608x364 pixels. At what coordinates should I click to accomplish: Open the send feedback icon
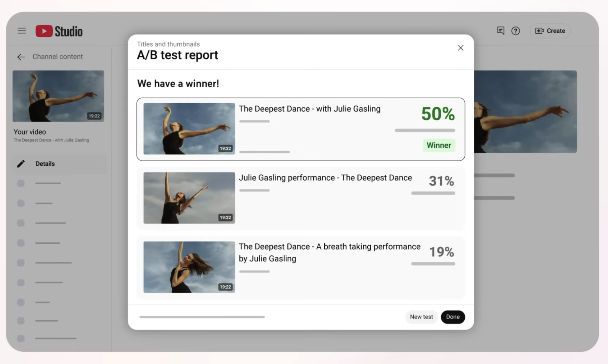(x=501, y=31)
